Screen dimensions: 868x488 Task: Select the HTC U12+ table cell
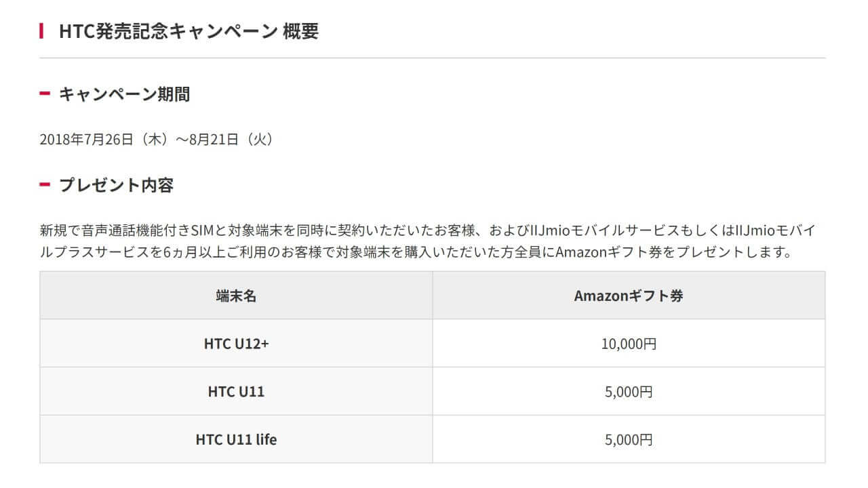tap(236, 344)
